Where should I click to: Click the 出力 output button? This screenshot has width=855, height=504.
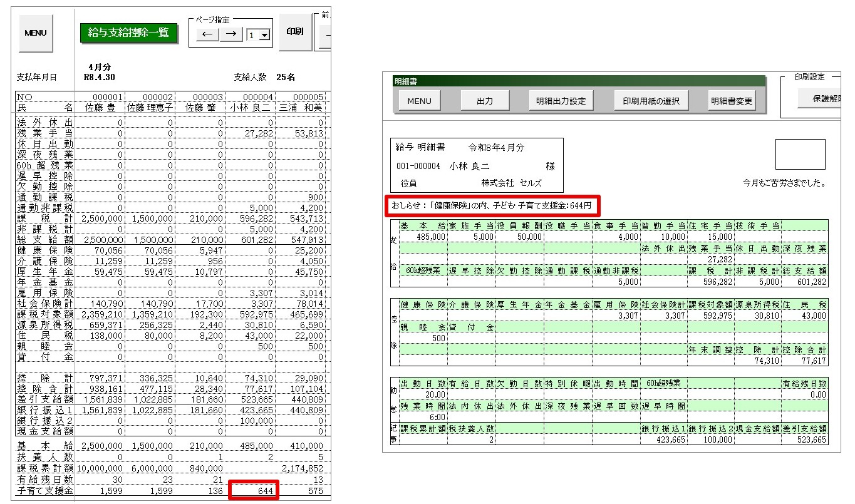click(485, 100)
